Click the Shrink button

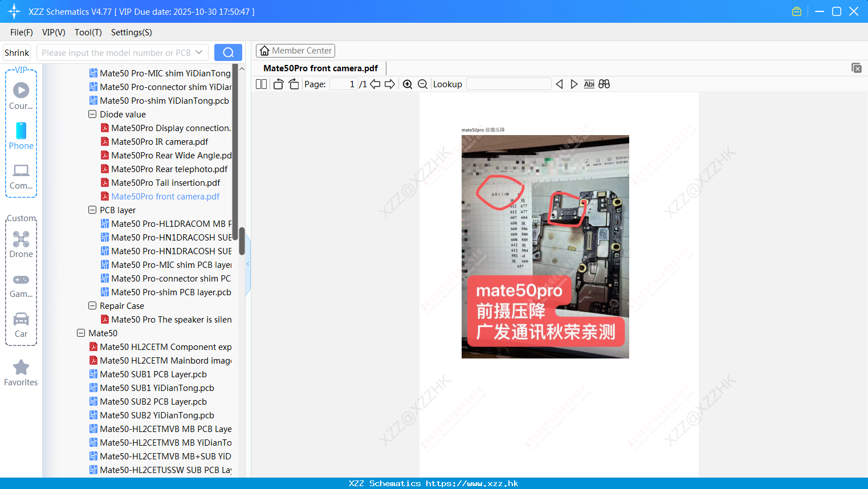tap(17, 52)
